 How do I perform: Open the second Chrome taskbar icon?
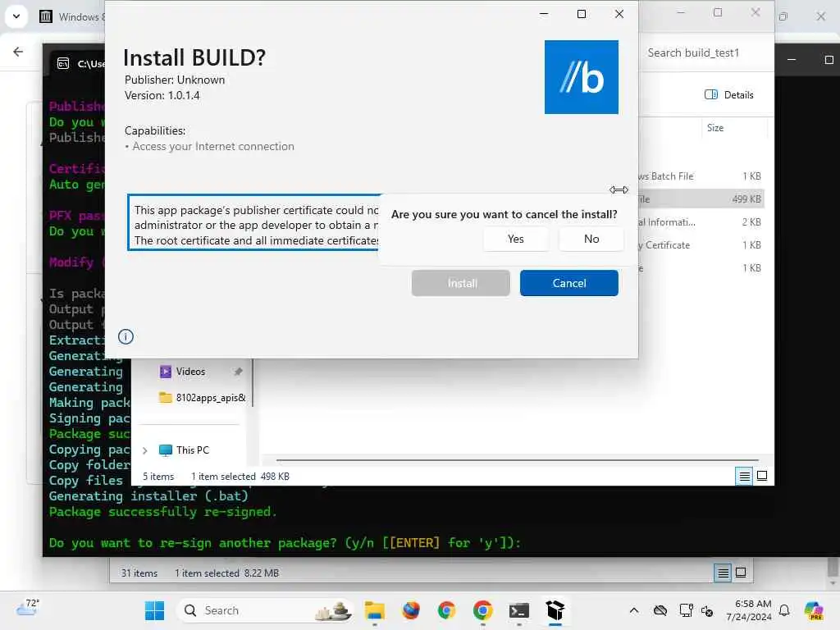tap(482, 610)
